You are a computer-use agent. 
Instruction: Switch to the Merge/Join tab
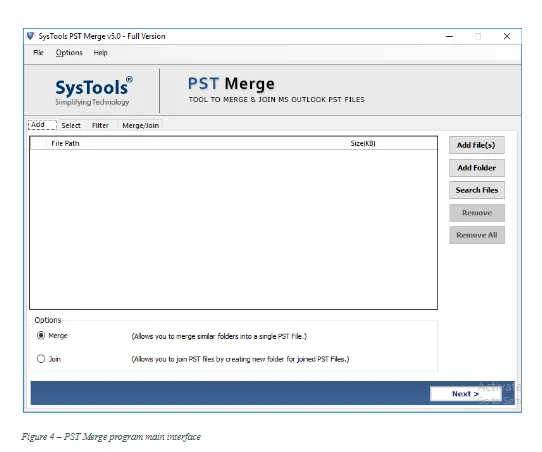pyautogui.click(x=140, y=125)
